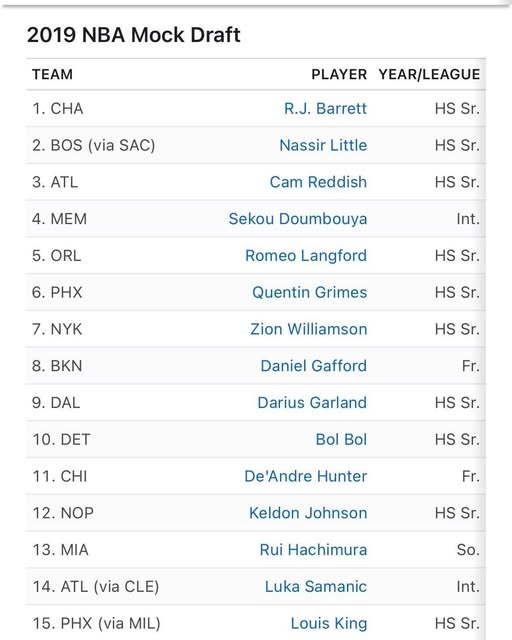
Task: Click Bol Bol player name
Action: coord(341,439)
